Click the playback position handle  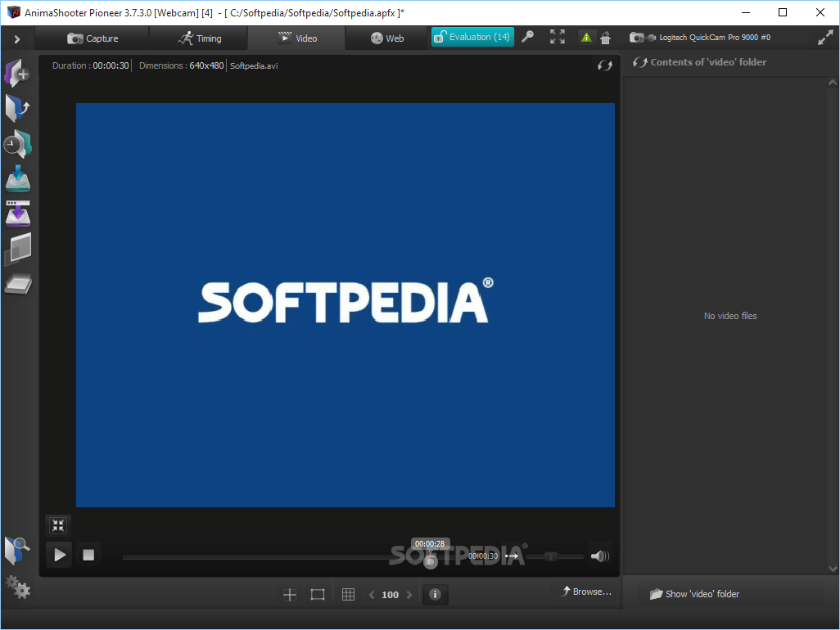point(430,561)
